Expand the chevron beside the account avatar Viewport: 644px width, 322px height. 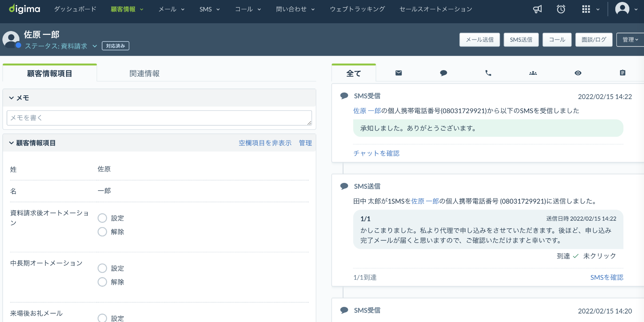point(636,9)
